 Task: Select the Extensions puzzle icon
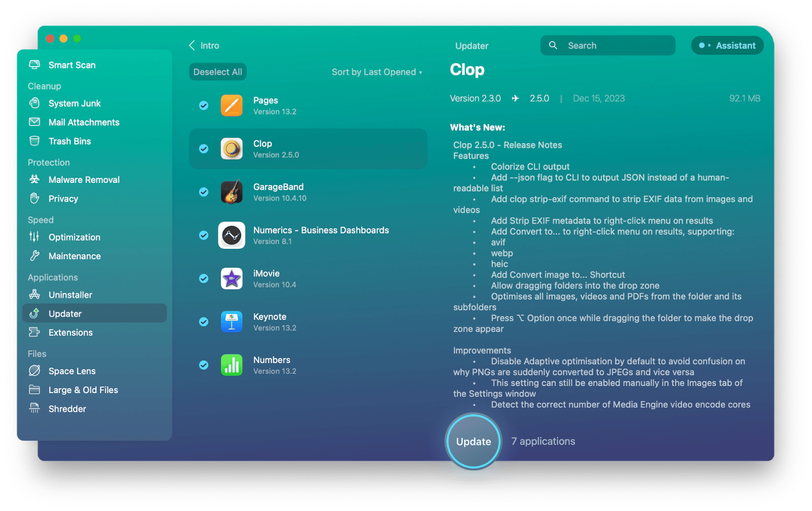[35, 332]
